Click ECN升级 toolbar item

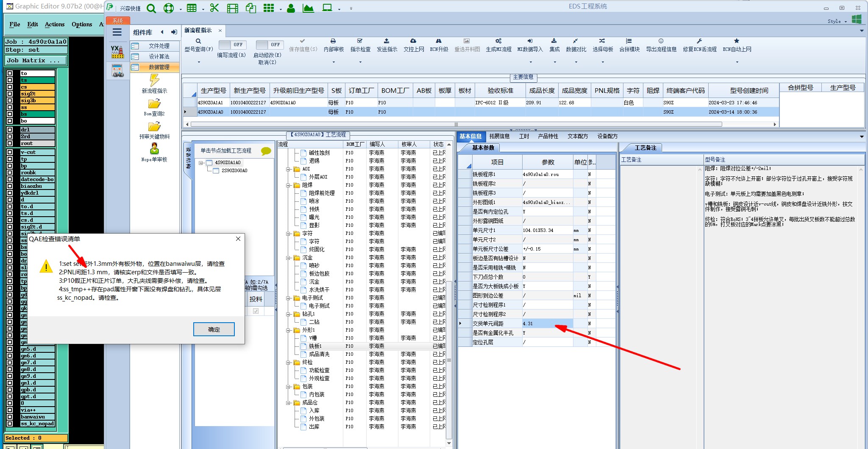439,45
